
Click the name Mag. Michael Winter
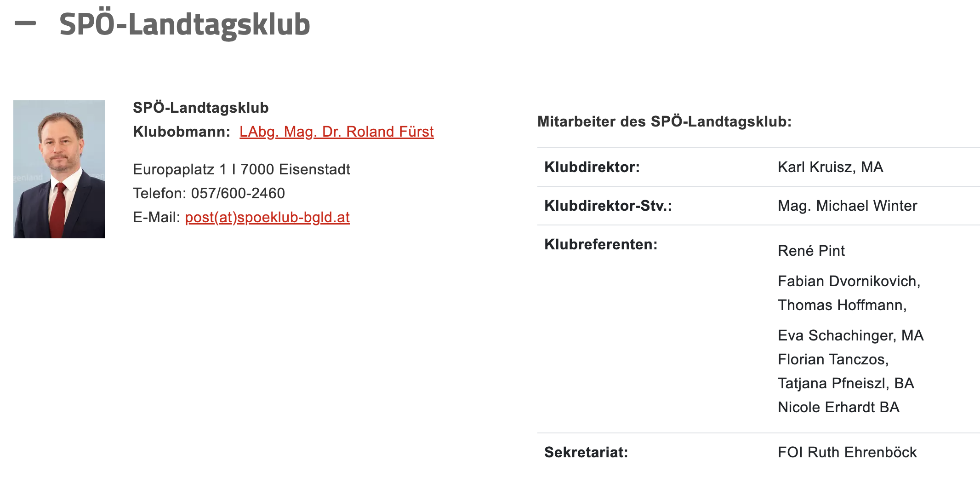pyautogui.click(x=848, y=206)
